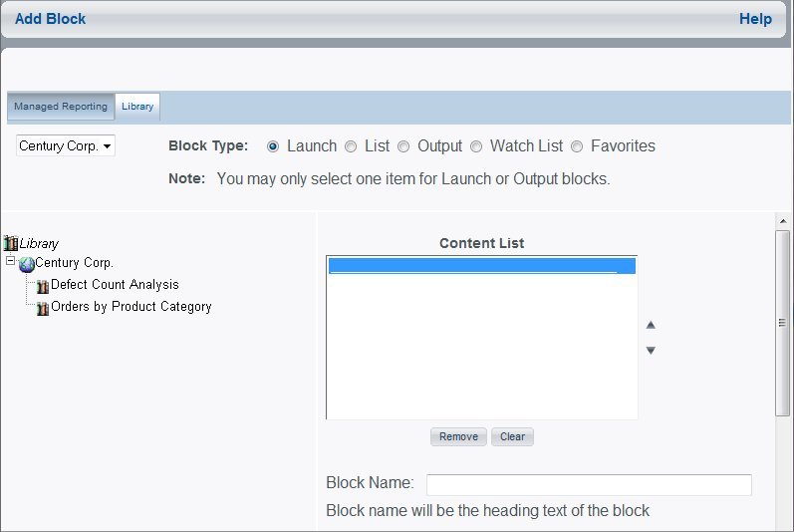Viewport: 794px width, 532px height.
Task: Choose the List block type radio
Action: click(351, 146)
